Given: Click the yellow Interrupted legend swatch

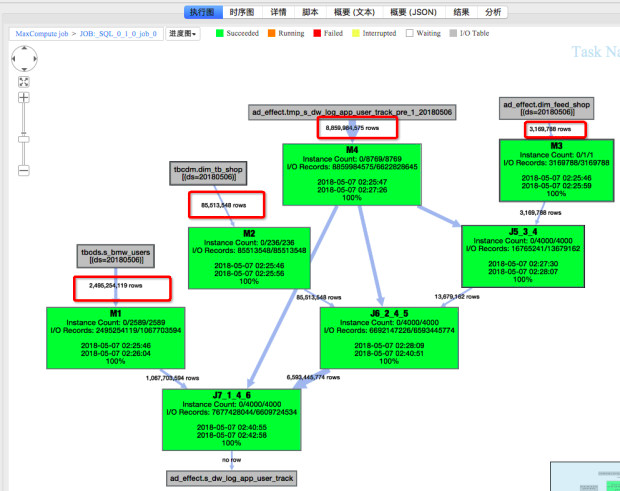Looking at the screenshot, I should pyautogui.click(x=356, y=33).
